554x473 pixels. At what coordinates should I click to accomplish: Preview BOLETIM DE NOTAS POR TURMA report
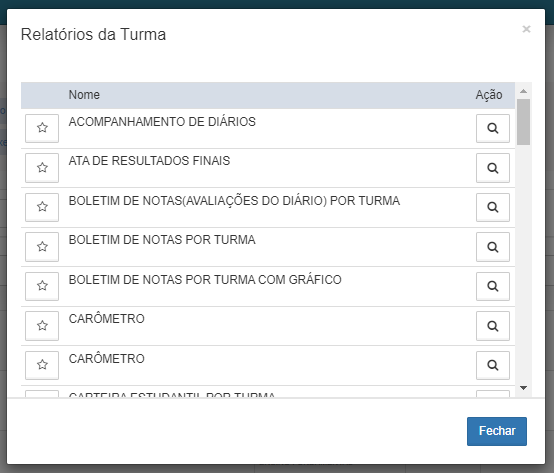click(x=493, y=247)
